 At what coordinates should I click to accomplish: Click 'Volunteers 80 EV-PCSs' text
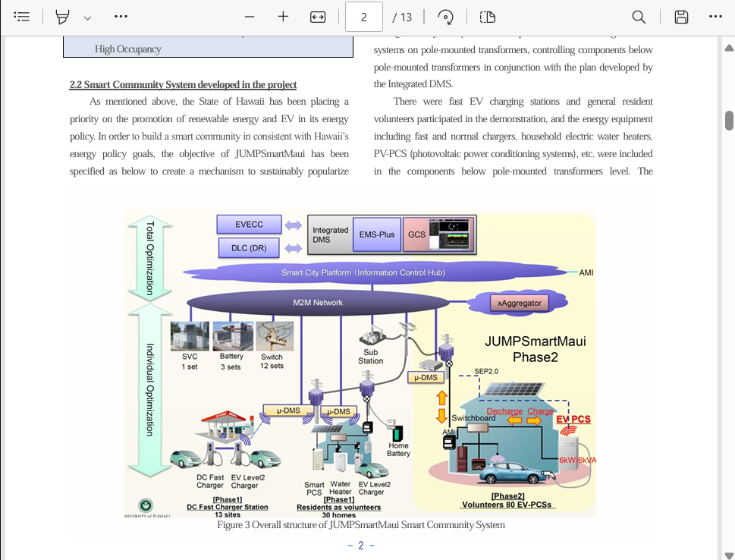pyautogui.click(x=506, y=505)
